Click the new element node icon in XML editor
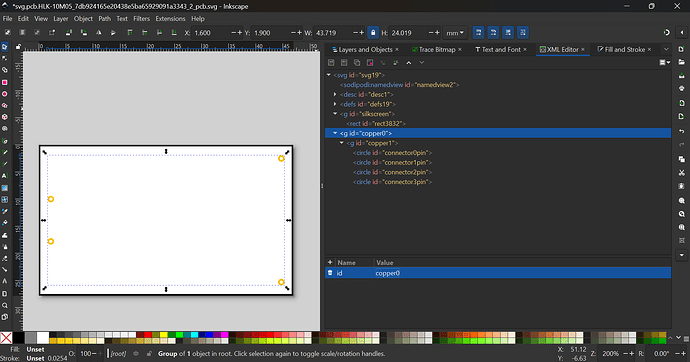The width and height of the screenshot is (690, 362). pos(331,63)
